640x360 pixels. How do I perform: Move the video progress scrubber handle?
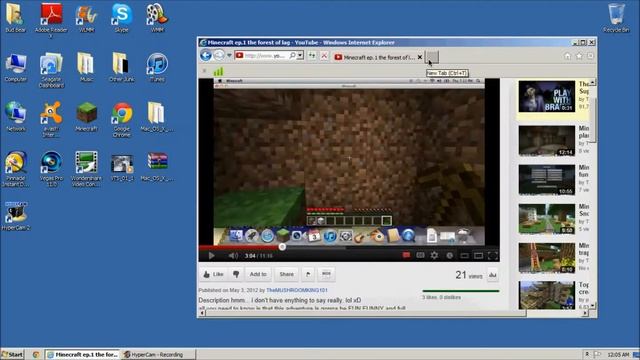(282, 247)
